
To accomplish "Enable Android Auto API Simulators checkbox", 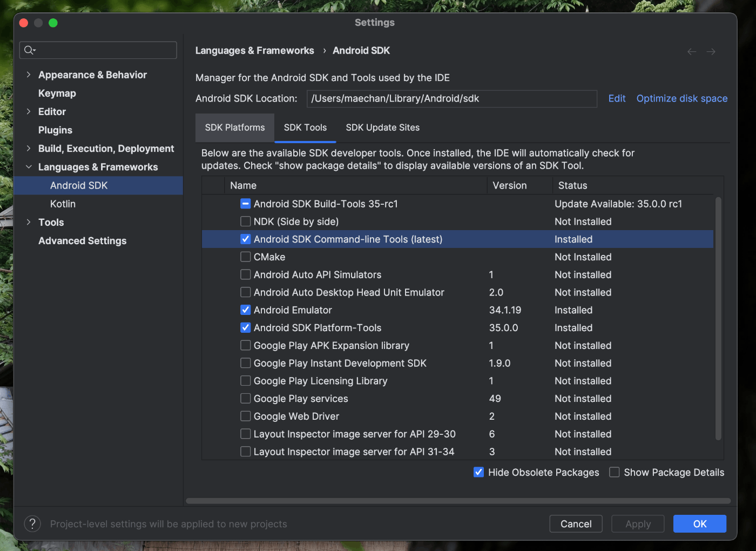I will coord(245,274).
